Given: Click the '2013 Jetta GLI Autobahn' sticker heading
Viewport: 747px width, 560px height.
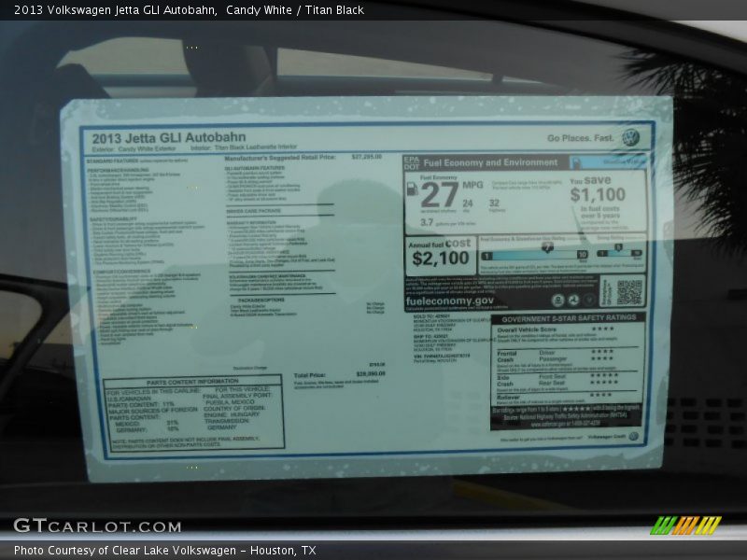Looking at the screenshot, I should point(169,138).
